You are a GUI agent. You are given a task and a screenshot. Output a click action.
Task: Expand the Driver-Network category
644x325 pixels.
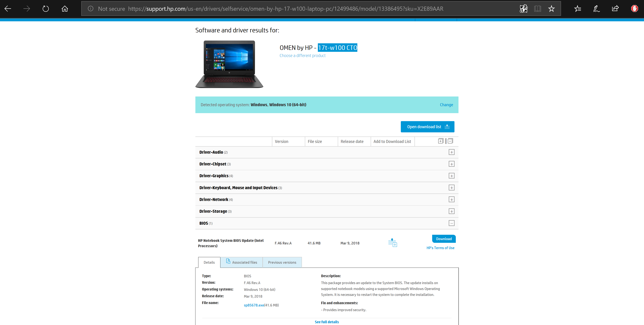[x=452, y=200]
